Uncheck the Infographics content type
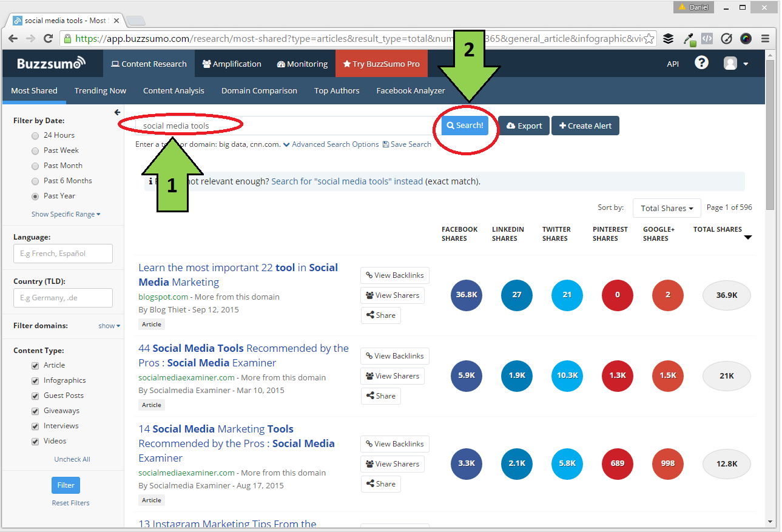 (35, 380)
